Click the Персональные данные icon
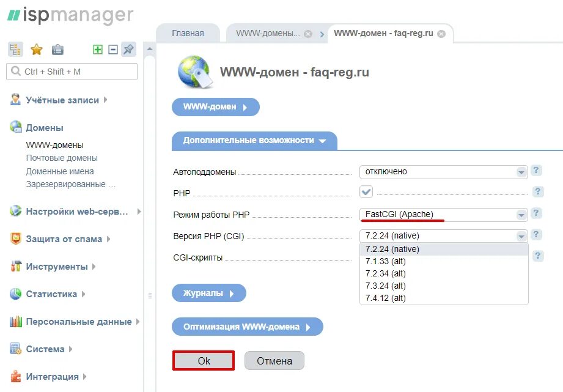Viewport: 563px width, 392px height. [15, 321]
